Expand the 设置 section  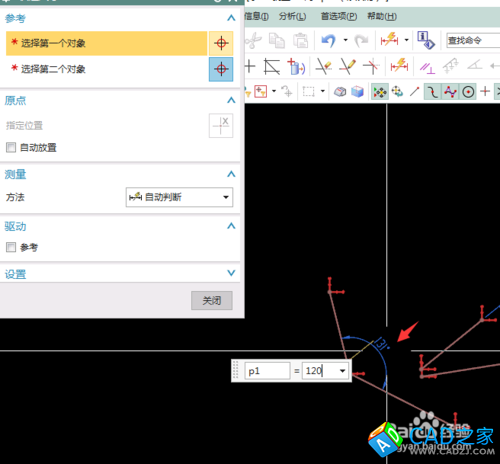tap(231, 273)
